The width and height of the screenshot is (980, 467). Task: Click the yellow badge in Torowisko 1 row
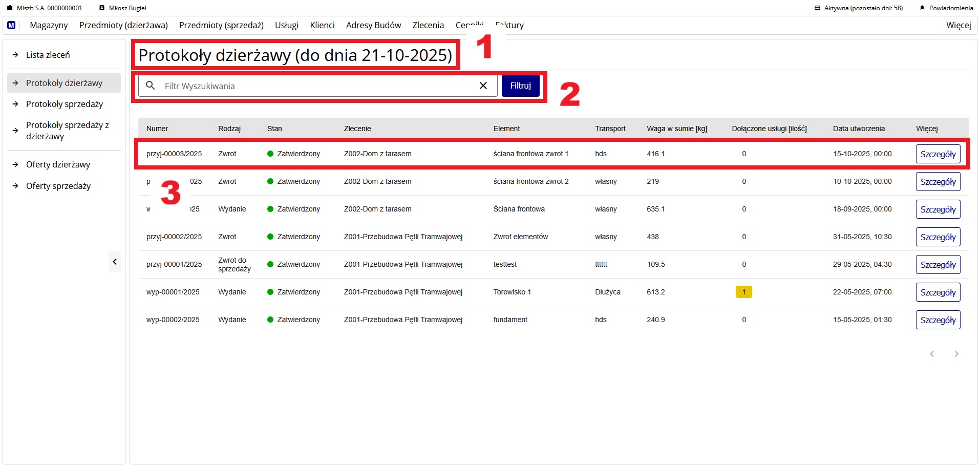(743, 292)
